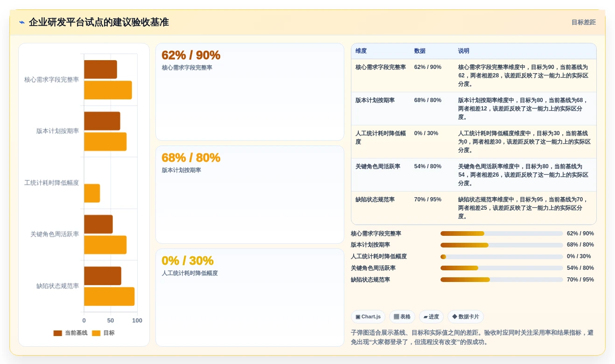Screen dimensions: 615x364
Task: Click the lightning icon beside the title
Action: [22, 22]
